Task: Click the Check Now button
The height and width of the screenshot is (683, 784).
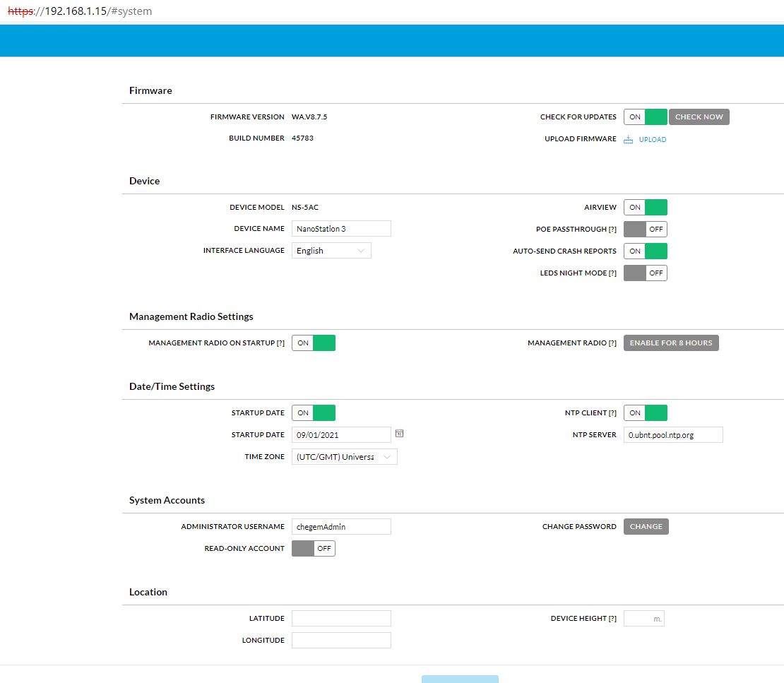Action: point(699,117)
